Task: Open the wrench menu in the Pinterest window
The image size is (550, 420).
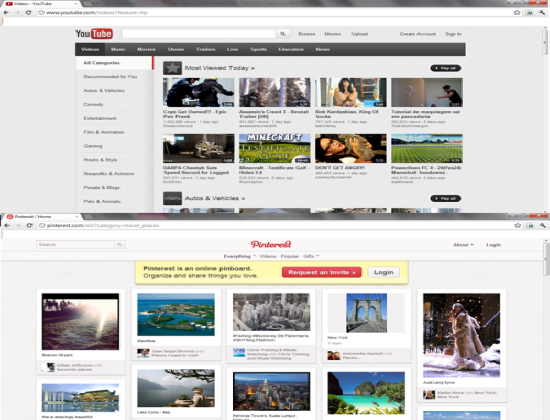Action: (x=543, y=225)
